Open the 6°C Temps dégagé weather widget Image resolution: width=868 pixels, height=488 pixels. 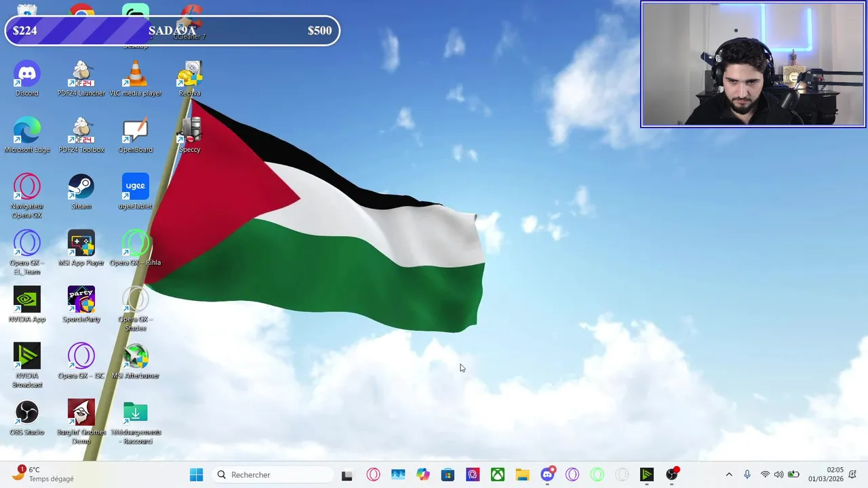[43, 474]
